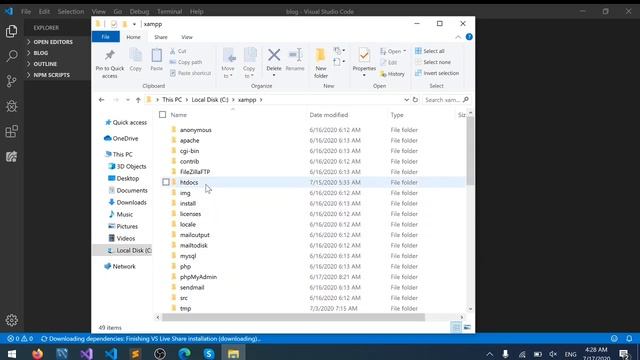The height and width of the screenshot is (360, 640).
Task: Open Microsoft Edge from taskbar
Action: [x=184, y=353]
